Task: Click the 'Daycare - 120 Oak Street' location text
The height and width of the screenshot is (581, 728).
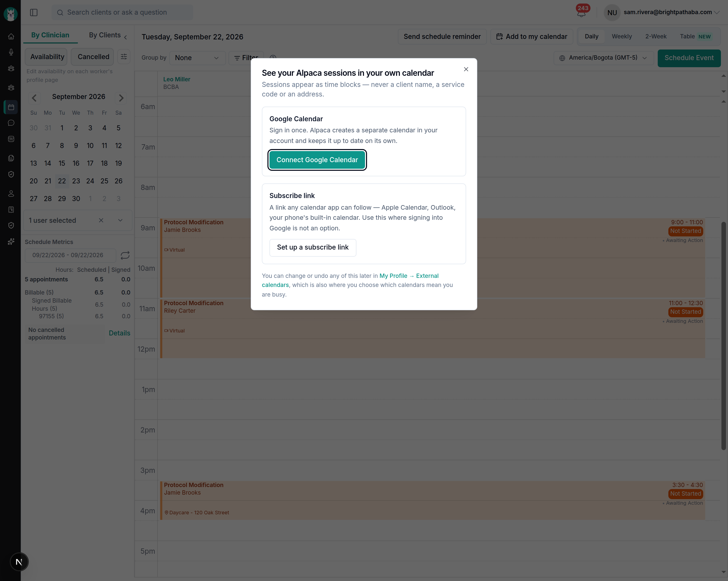Action: (199, 513)
